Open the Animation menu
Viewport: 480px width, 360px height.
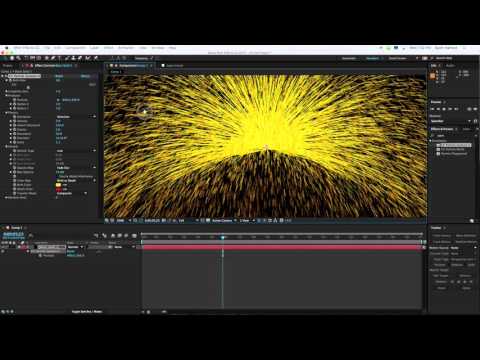126,48
